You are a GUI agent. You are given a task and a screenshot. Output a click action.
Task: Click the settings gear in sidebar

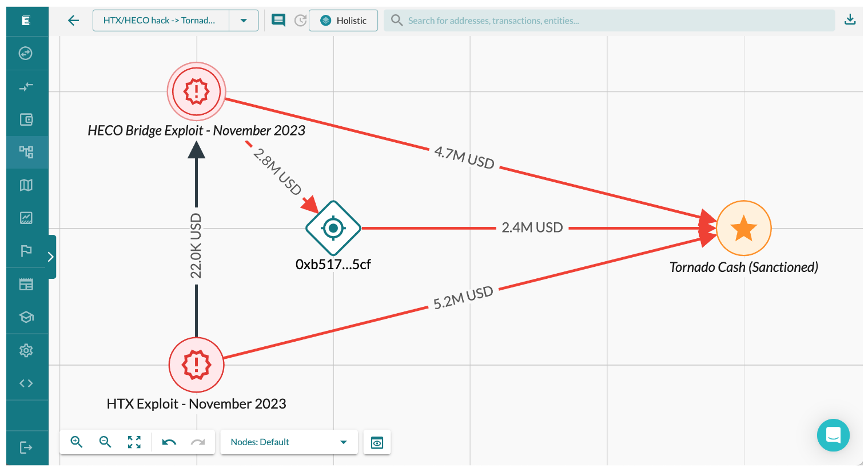tap(26, 350)
